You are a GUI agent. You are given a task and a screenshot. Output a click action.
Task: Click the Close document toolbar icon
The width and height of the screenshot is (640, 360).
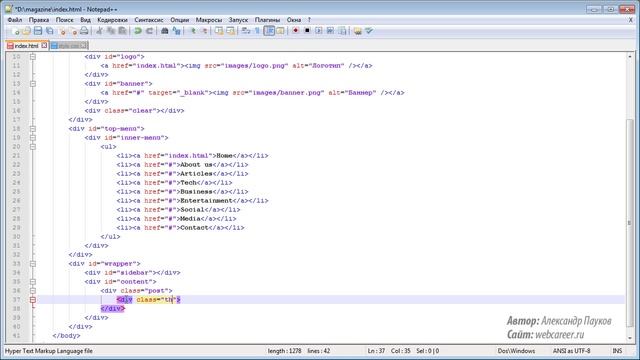(62, 31)
